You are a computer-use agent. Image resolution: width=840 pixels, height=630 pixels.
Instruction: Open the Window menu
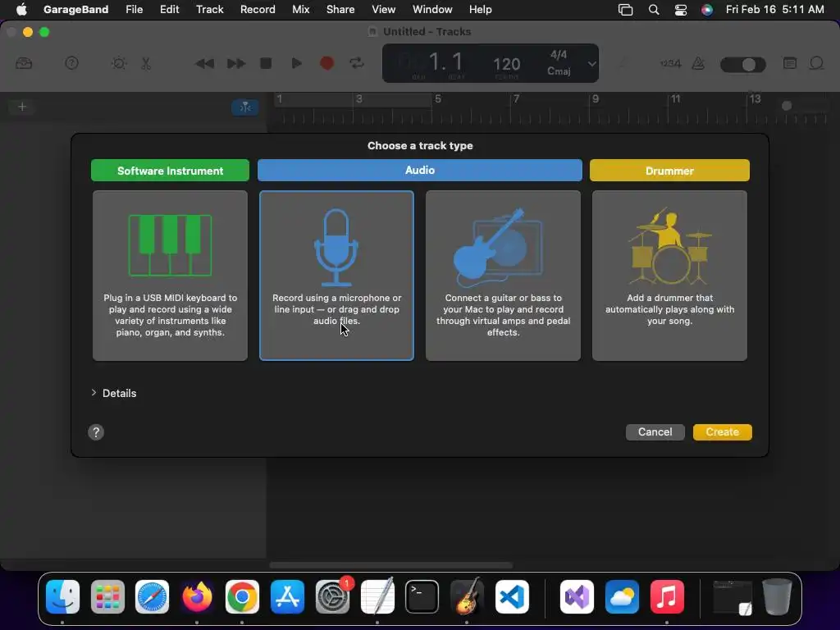click(x=432, y=10)
